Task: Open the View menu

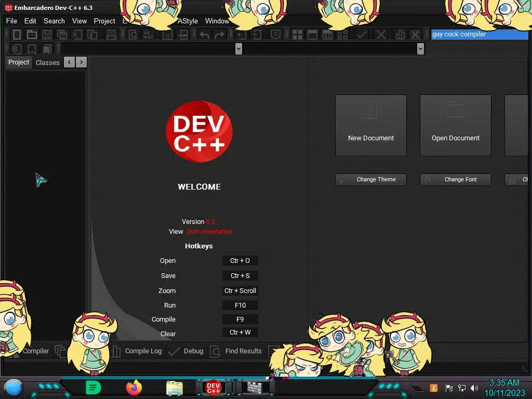Action: coord(79,21)
